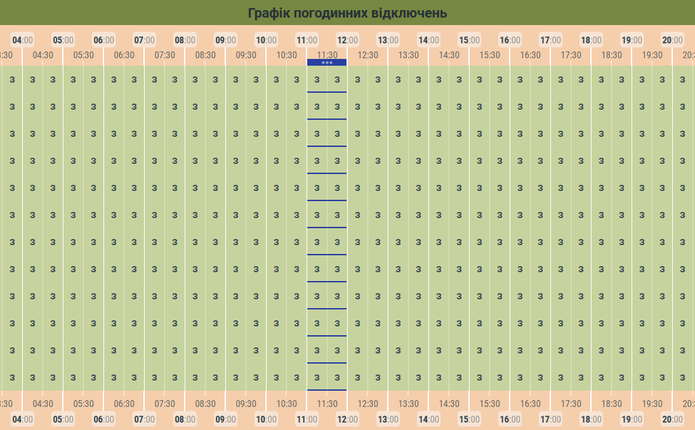The width and height of the screenshot is (695, 430).
Task: Click the 06:30 half-hour label in top header
Action: [x=124, y=55]
